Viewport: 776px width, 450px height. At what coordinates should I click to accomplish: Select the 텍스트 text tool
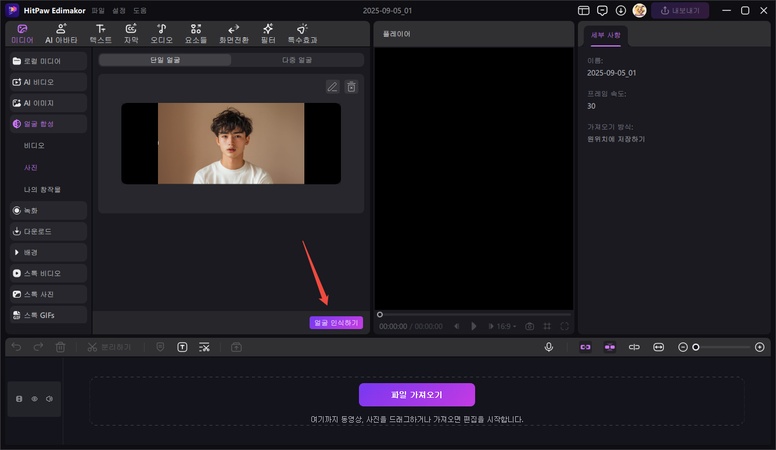(x=100, y=34)
